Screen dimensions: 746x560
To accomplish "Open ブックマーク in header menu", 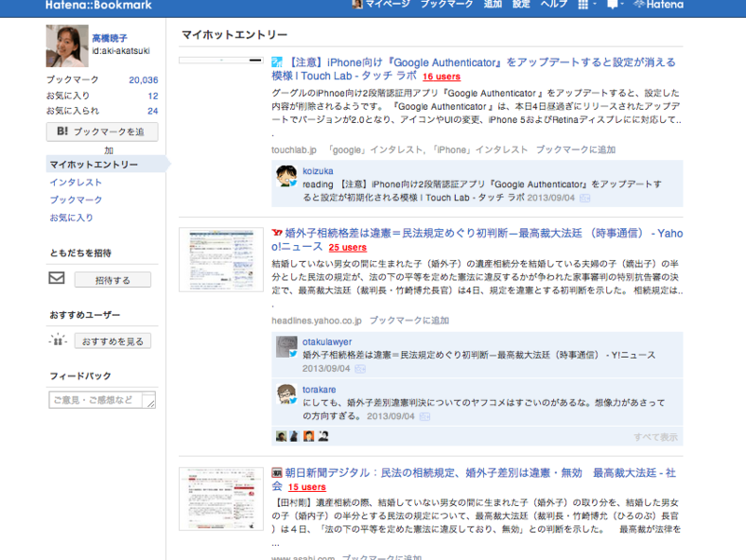I will pos(447,5).
